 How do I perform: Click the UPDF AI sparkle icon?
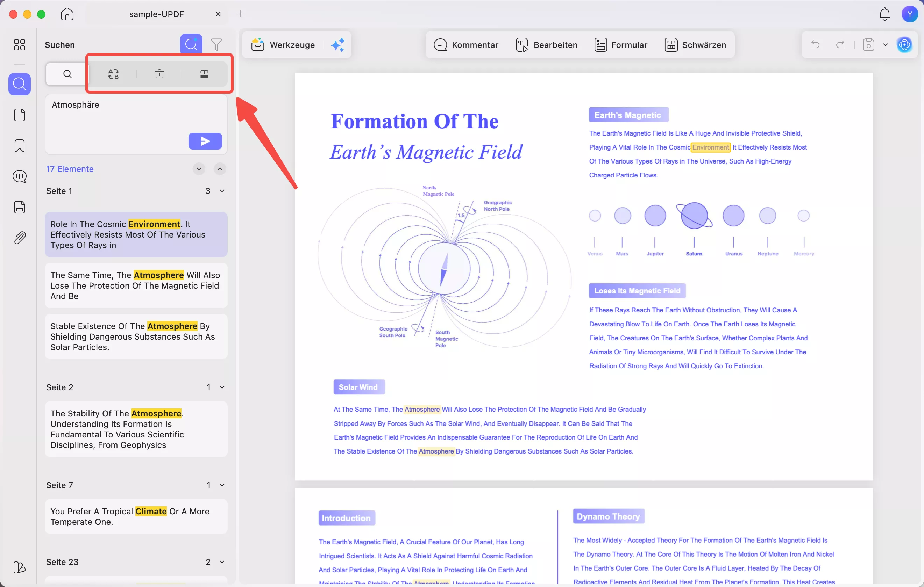pyautogui.click(x=338, y=45)
